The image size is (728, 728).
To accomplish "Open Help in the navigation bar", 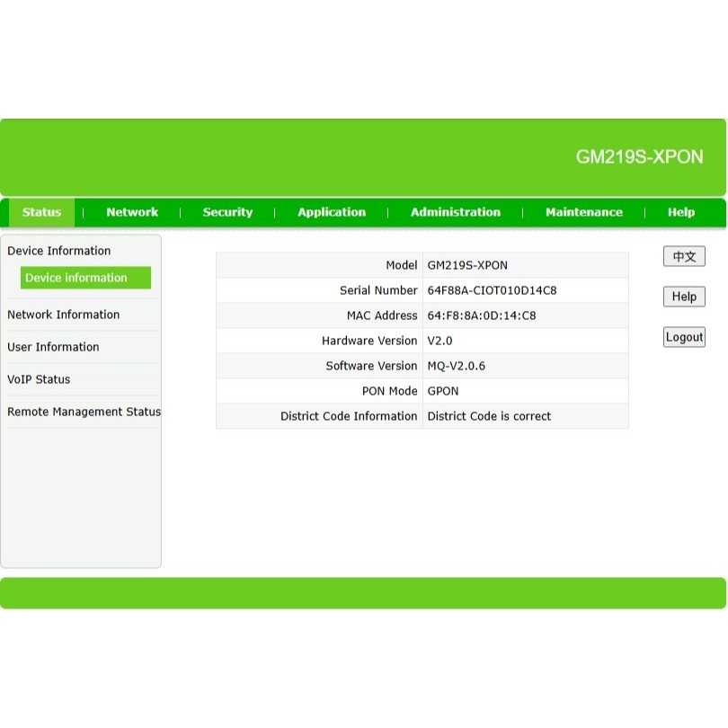I will coord(680,212).
